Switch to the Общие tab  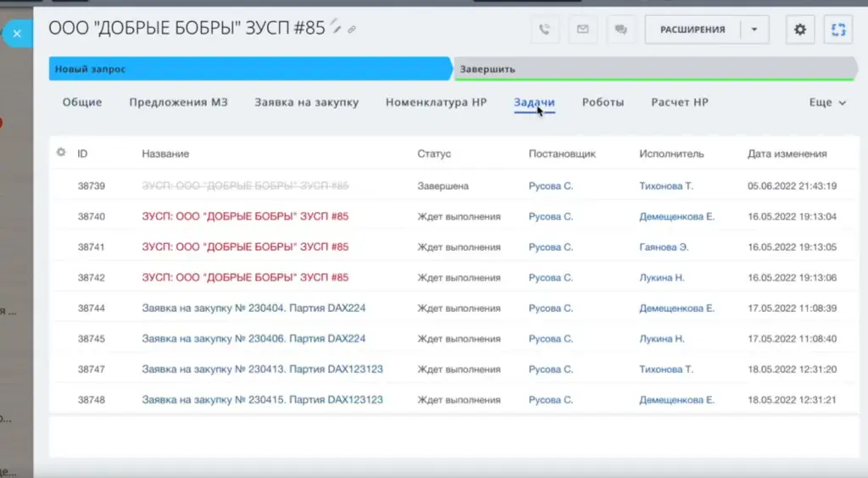coord(82,103)
